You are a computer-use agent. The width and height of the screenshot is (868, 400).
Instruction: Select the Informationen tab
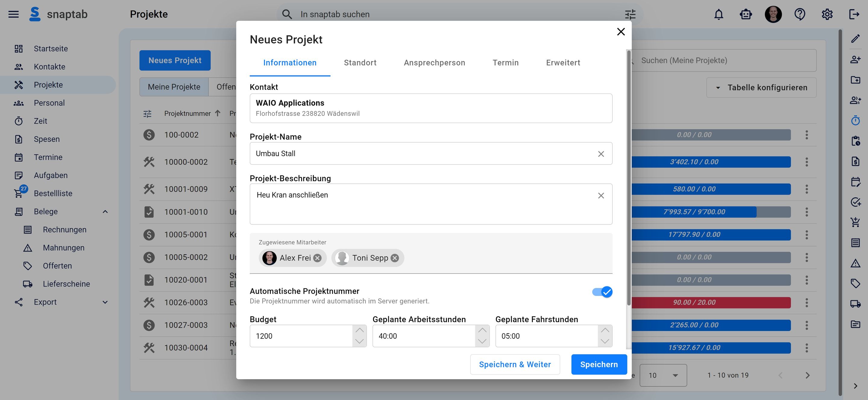click(290, 63)
